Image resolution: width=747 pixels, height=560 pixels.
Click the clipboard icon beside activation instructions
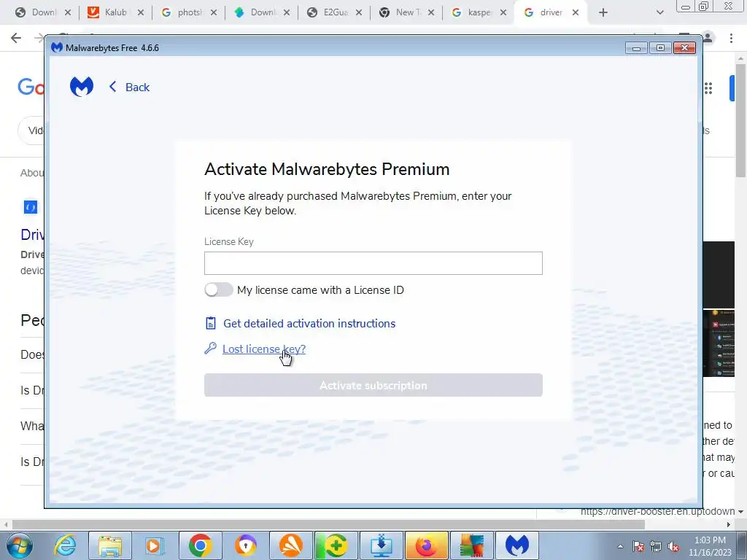click(x=211, y=323)
